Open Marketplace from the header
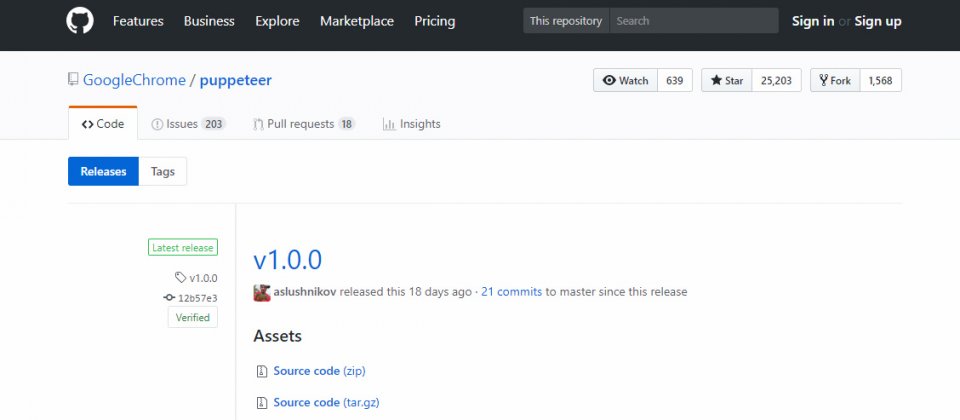Screen dimensions: 960x420 [x=356, y=21]
